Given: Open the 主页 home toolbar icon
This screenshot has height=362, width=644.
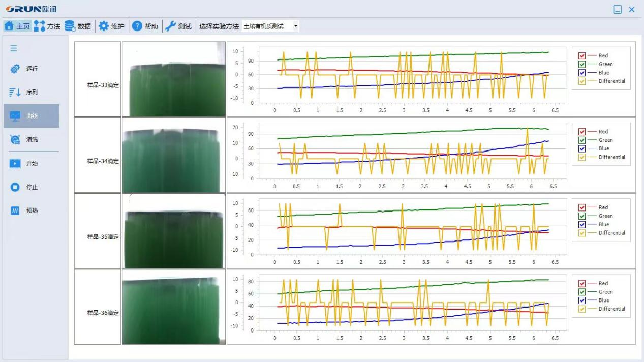Looking at the screenshot, I should [x=9, y=26].
